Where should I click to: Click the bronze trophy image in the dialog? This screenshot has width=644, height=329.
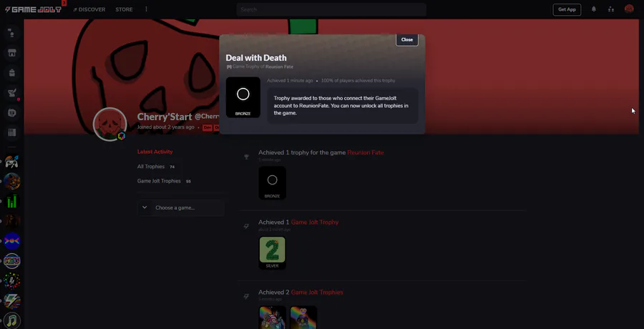[243, 97]
